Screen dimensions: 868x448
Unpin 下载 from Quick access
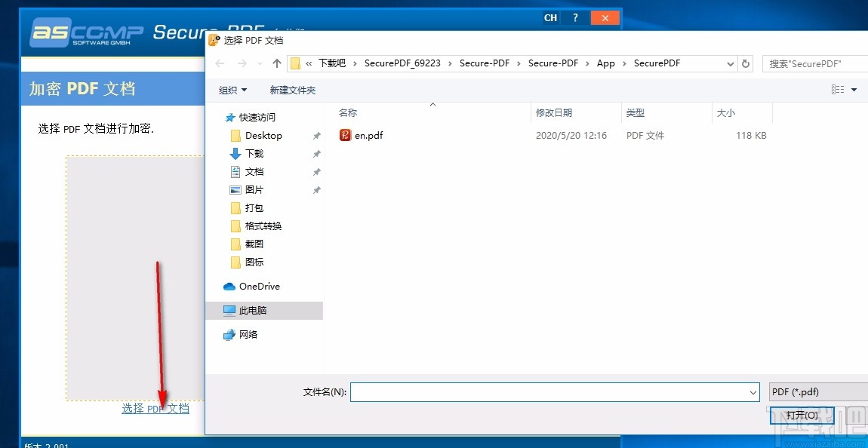coord(319,153)
